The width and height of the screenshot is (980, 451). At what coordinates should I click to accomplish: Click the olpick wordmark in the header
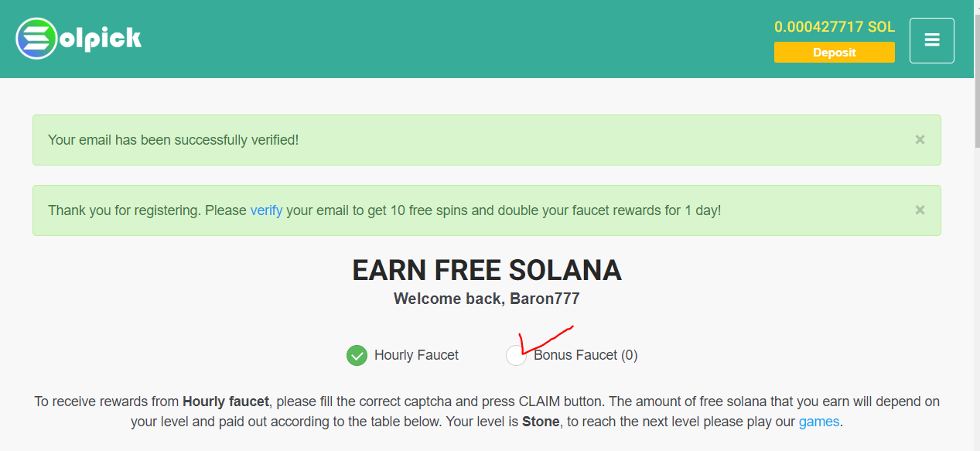click(101, 37)
